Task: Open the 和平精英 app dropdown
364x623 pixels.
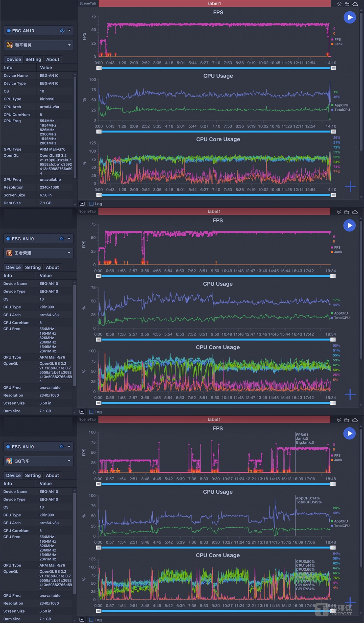Action: pyautogui.click(x=39, y=45)
